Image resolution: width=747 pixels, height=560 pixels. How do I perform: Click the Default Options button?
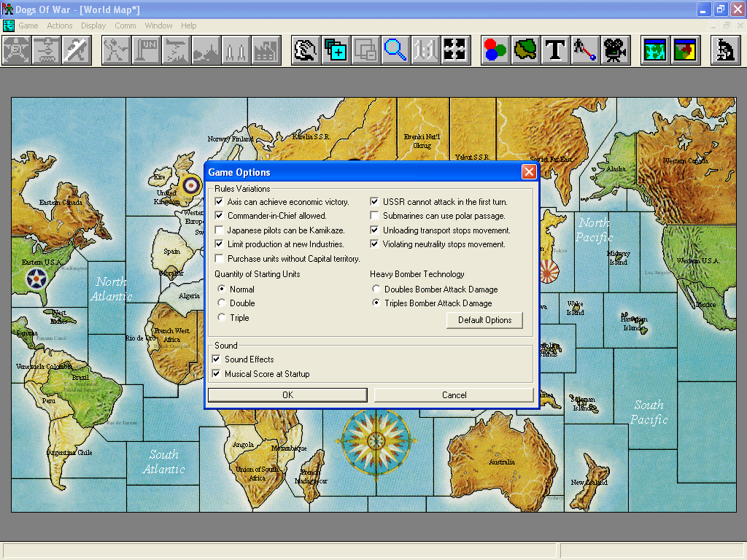tap(484, 320)
